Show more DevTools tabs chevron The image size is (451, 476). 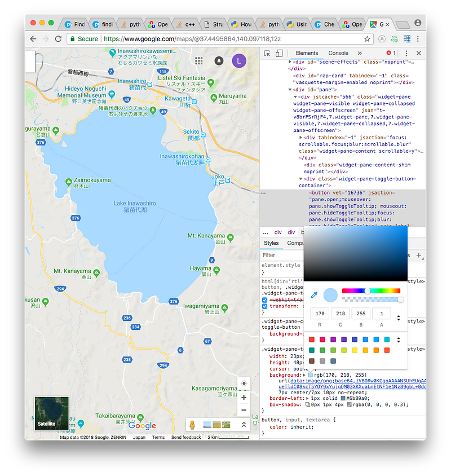(360, 53)
